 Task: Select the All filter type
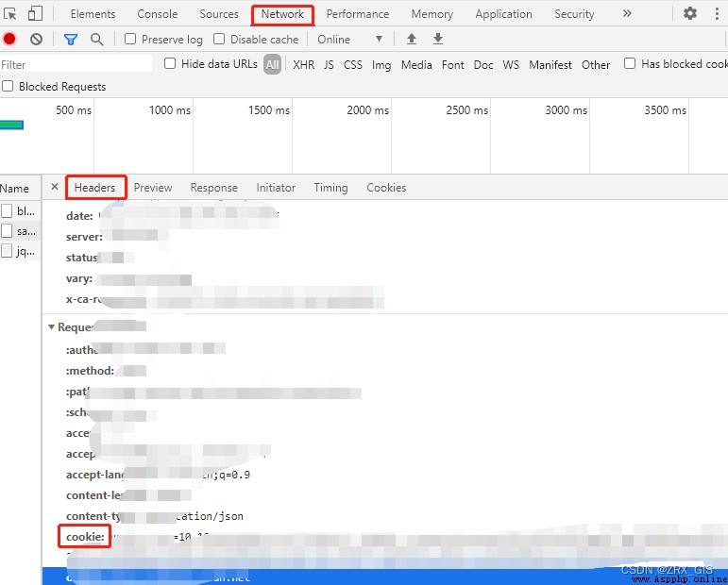click(x=273, y=64)
